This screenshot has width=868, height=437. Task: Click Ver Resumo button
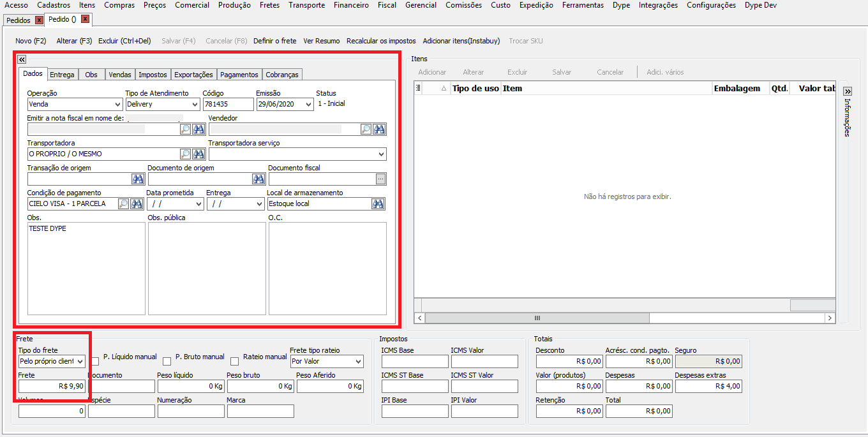pos(322,41)
